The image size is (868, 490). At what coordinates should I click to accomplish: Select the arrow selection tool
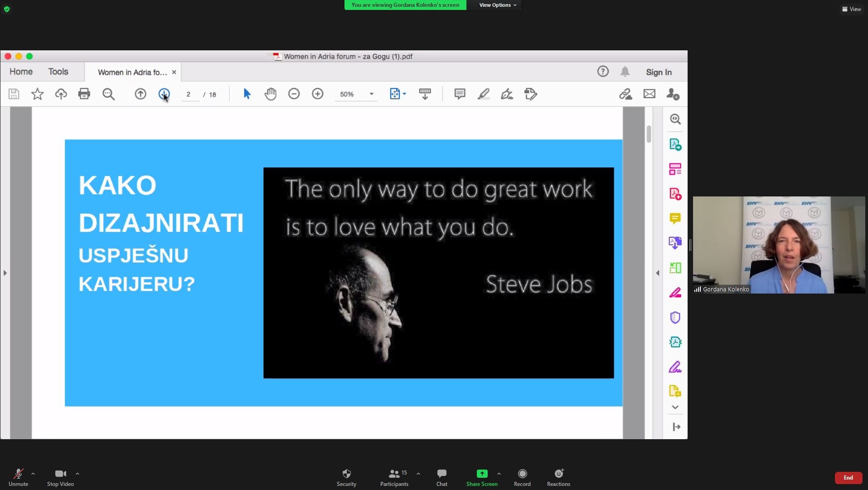point(247,94)
